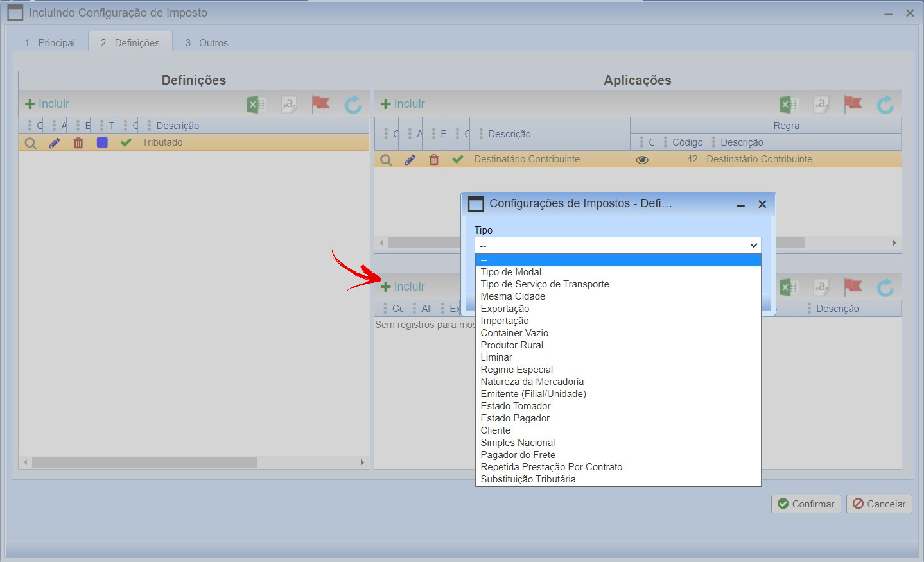Screen dimensions: 924x562
Task: Open the 3 - Outros tab
Action: pos(206,43)
